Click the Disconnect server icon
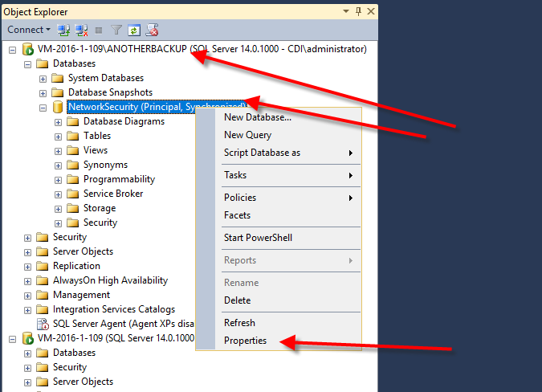542x392 pixels. 82,30
